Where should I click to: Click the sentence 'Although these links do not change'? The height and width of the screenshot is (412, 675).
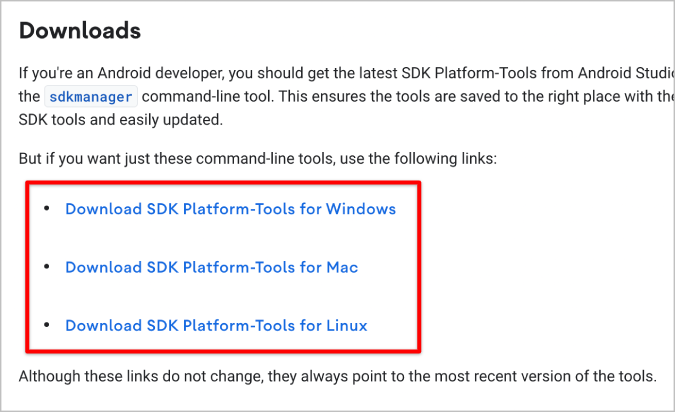[x=338, y=376]
